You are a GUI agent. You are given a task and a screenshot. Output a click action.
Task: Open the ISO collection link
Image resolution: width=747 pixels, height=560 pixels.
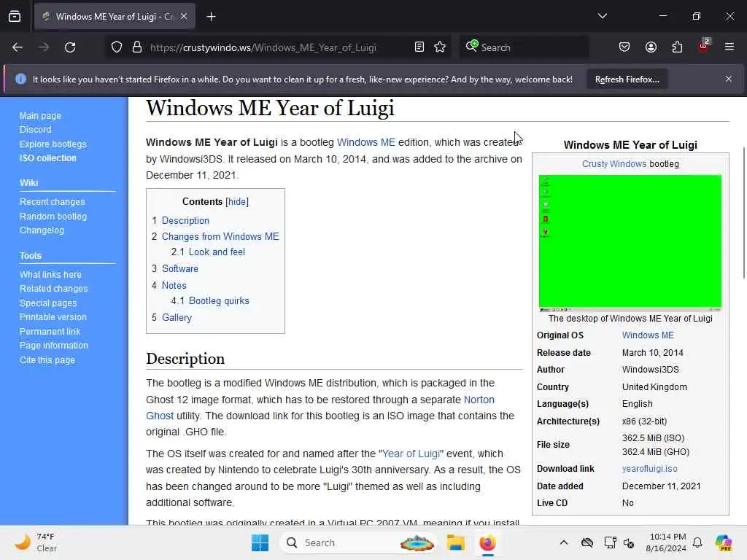47,158
